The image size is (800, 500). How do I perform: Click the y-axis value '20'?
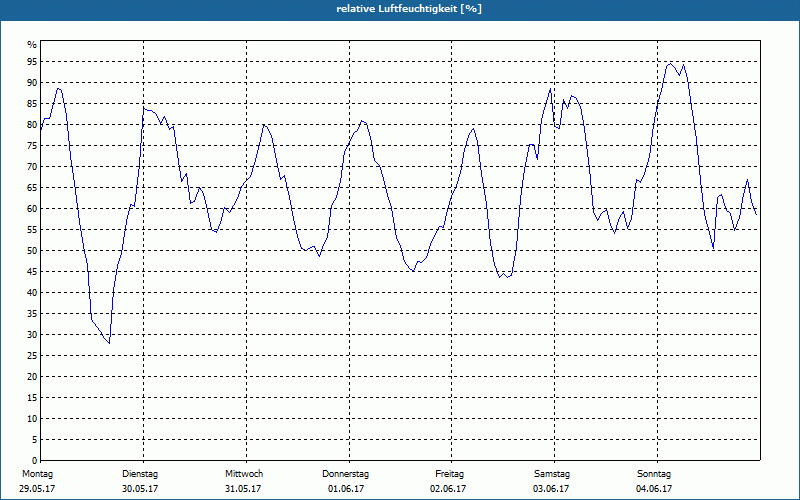coord(32,377)
